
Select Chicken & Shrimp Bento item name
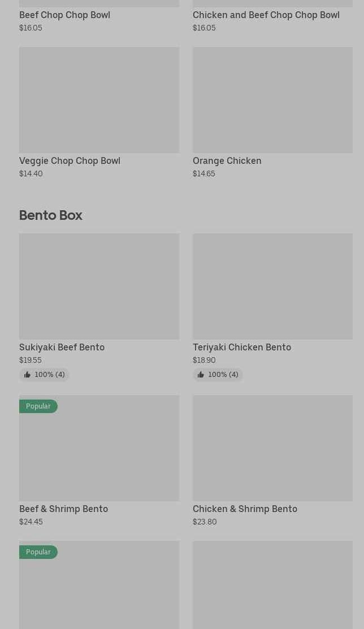tap(245, 509)
